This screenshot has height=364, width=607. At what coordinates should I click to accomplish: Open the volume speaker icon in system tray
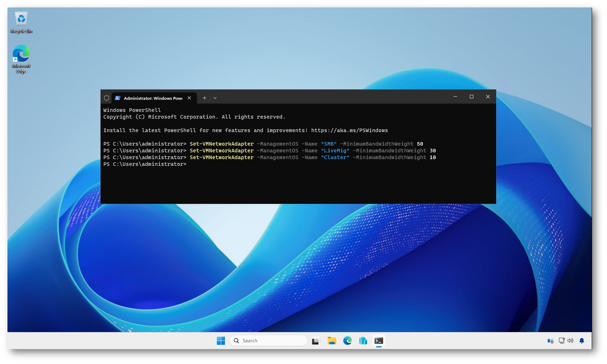tap(570, 341)
